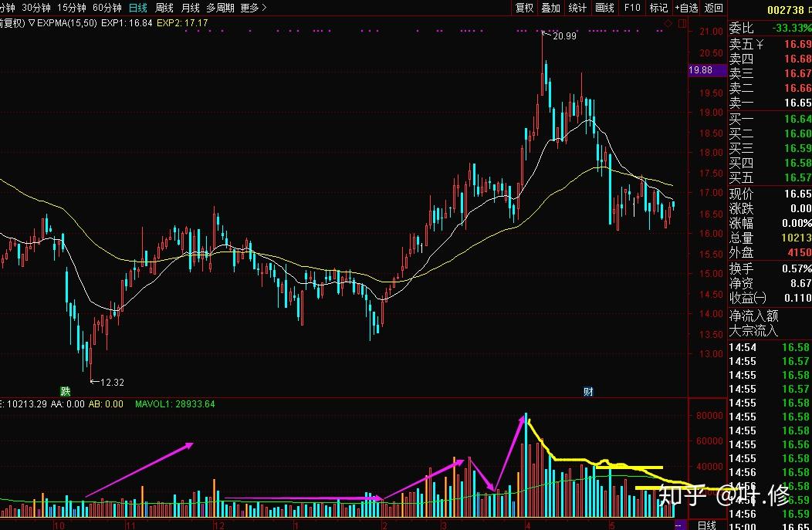Select the 日线 daily period
The height and width of the screenshot is (530, 812).
(x=138, y=8)
